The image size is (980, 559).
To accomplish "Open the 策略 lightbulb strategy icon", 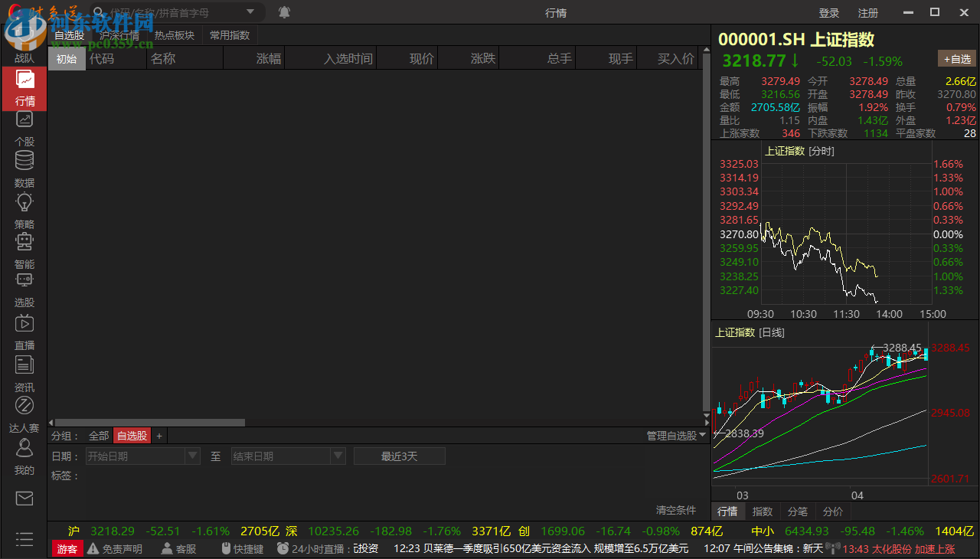I will coord(24,202).
